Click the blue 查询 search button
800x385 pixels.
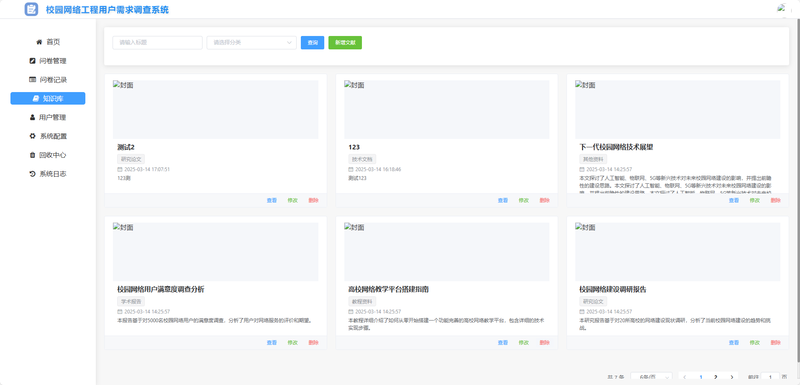312,43
